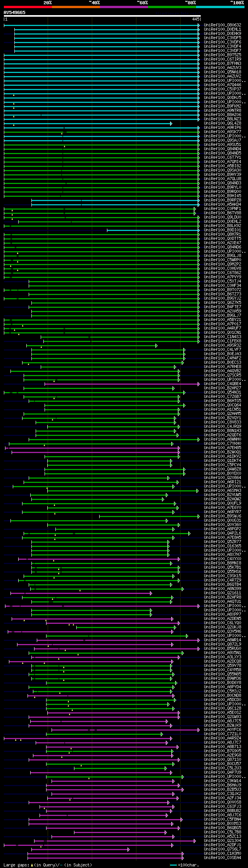Select the UniRef100_A8WR14 entry
Screen dimensions: 248x868
(222, 640)
